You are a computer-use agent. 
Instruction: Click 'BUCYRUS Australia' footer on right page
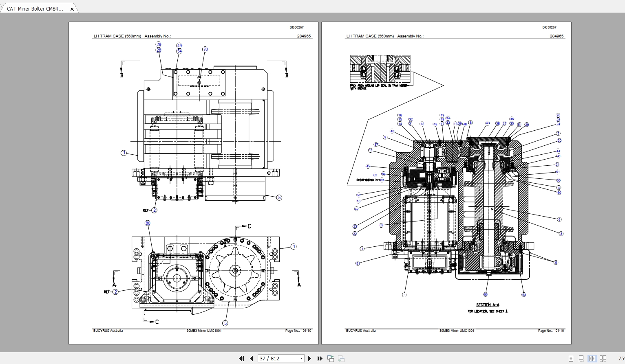point(361,331)
